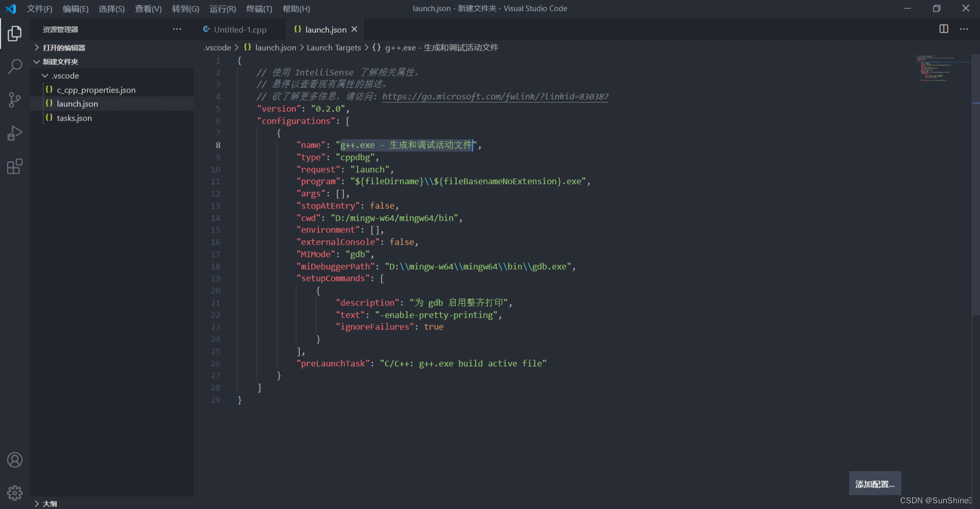
Task: Click "miDebuggerPath" key text
Action: point(336,266)
